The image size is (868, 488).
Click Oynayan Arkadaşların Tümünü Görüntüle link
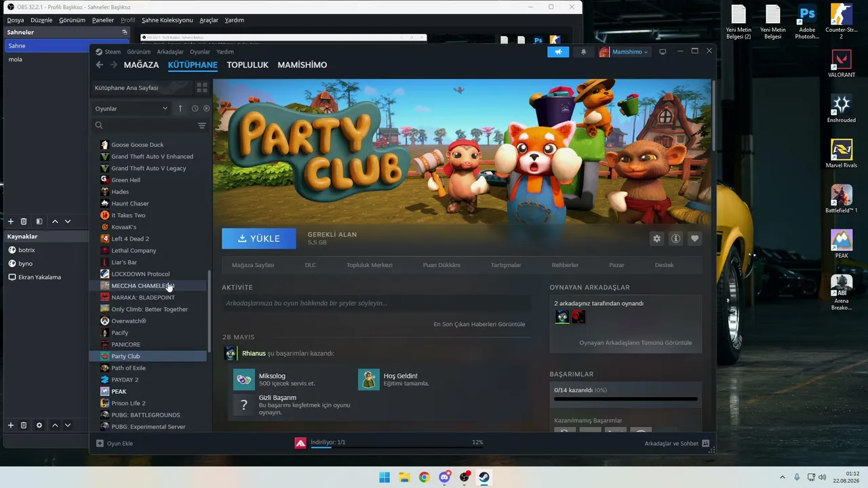click(635, 343)
